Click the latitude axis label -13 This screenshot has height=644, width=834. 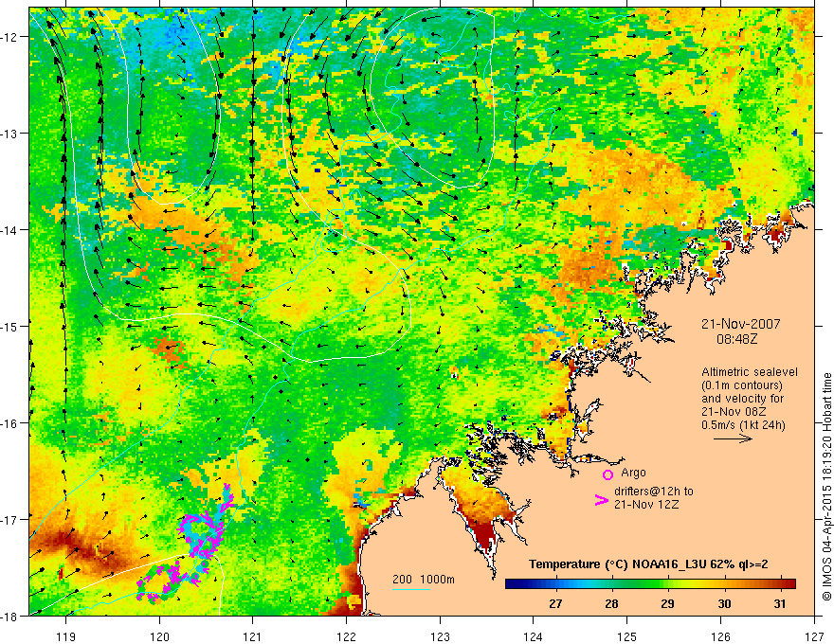(10, 133)
